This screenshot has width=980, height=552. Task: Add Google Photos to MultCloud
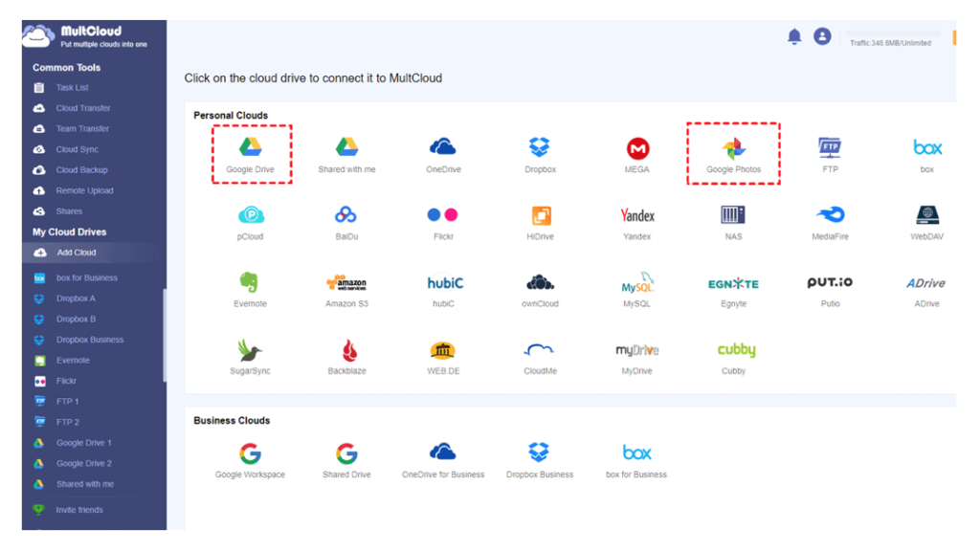[x=734, y=154]
